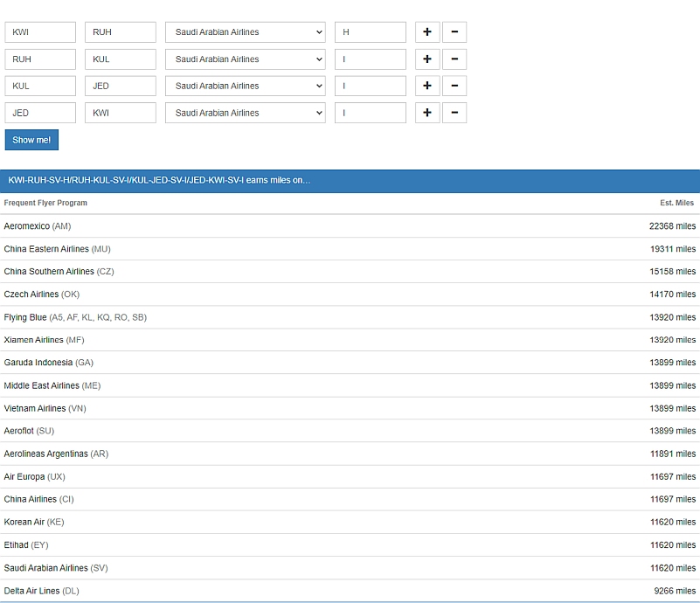This screenshot has height=603, width=700.
Task: Click plus icon on JED-KWI row
Action: 427,113
